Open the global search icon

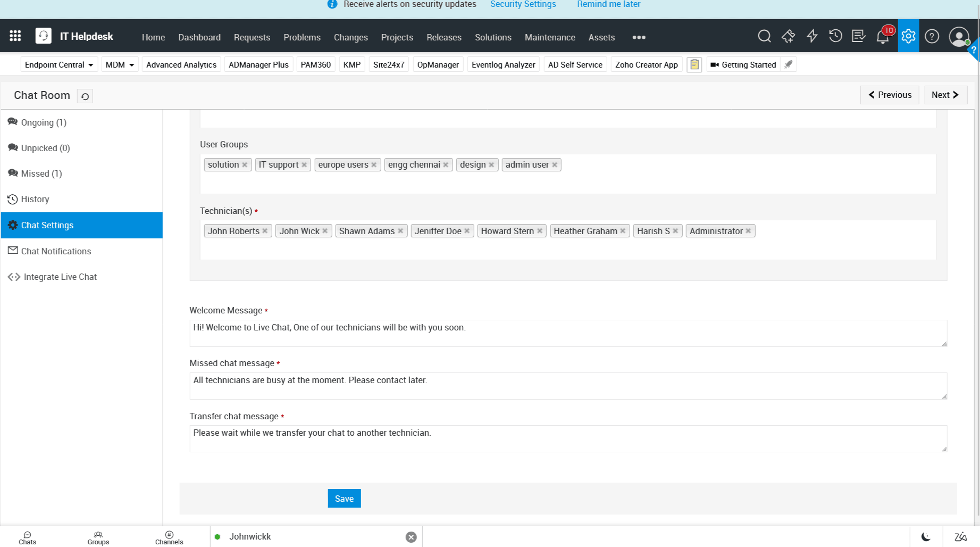[764, 36]
